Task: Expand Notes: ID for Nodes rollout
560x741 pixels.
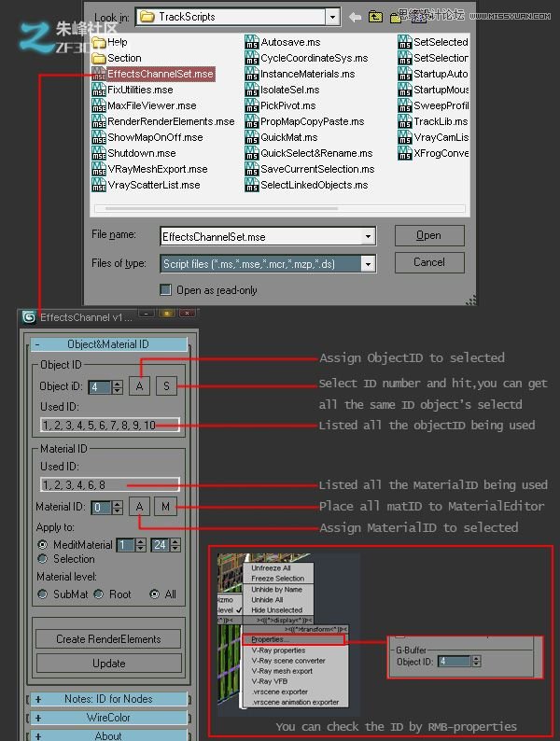Action: coord(108,698)
